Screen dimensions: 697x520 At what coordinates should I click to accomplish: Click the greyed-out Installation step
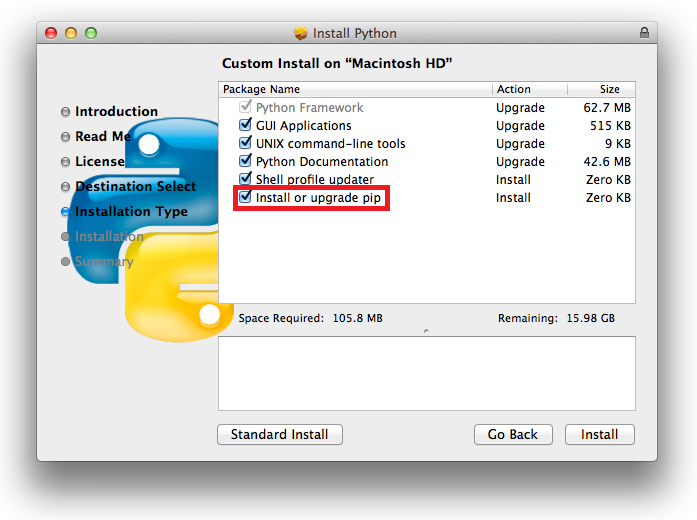(x=102, y=236)
